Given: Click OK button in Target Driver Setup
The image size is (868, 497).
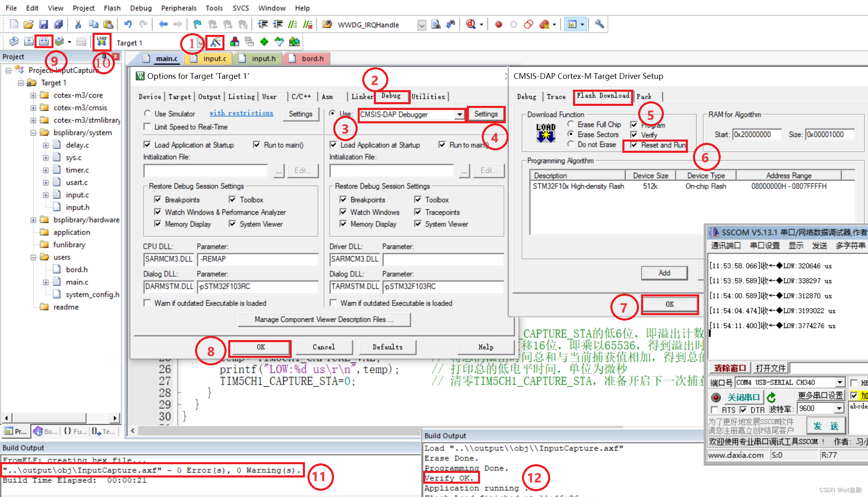Looking at the screenshot, I should coord(669,304).
